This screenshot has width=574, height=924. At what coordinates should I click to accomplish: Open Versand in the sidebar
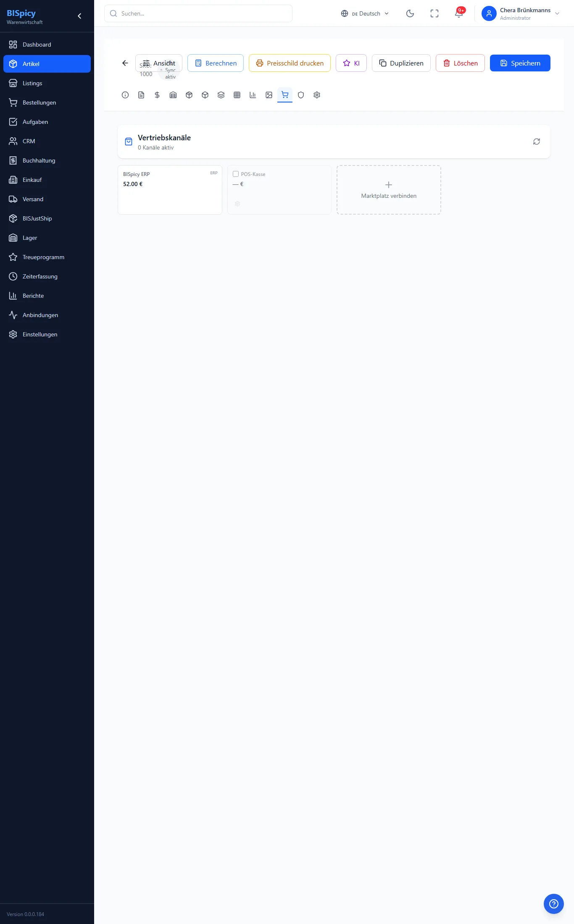[x=47, y=199]
